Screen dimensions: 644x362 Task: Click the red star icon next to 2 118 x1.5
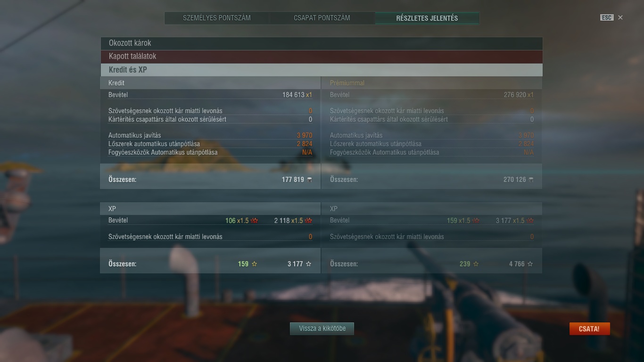[x=309, y=221]
